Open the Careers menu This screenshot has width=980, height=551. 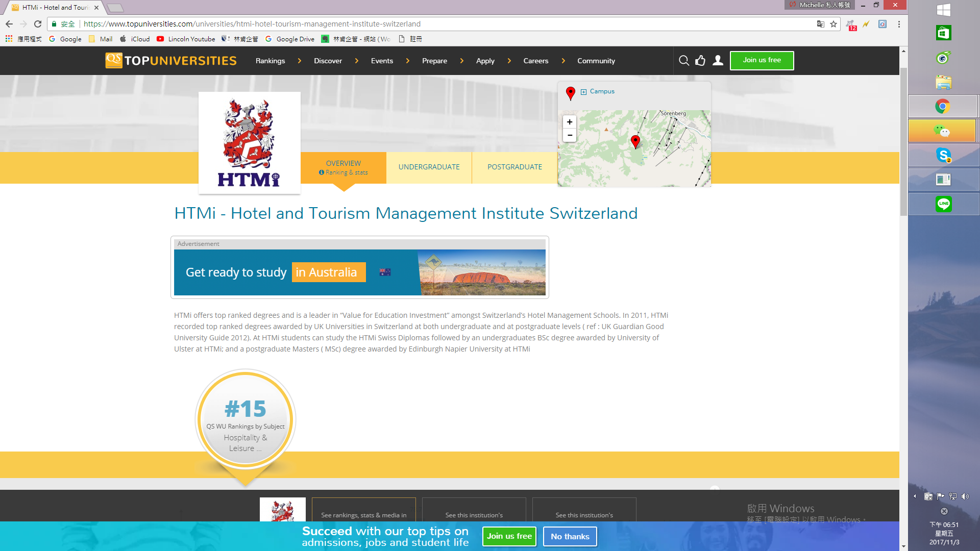pyautogui.click(x=535, y=61)
